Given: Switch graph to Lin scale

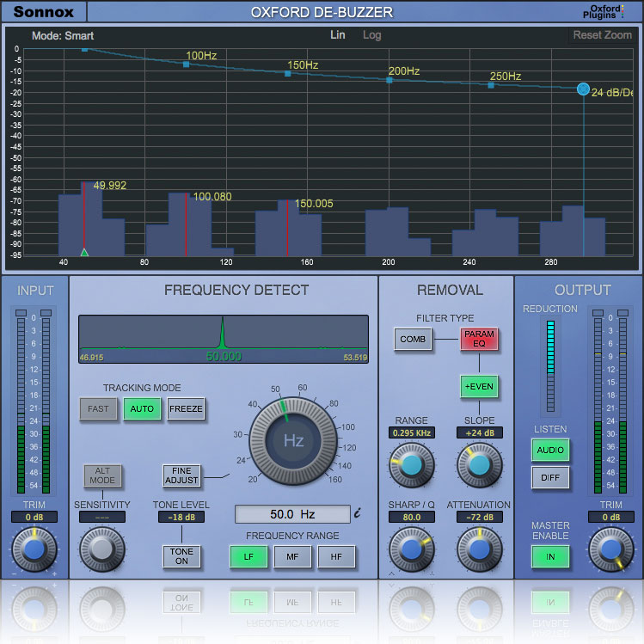Looking at the screenshot, I should click(338, 35).
